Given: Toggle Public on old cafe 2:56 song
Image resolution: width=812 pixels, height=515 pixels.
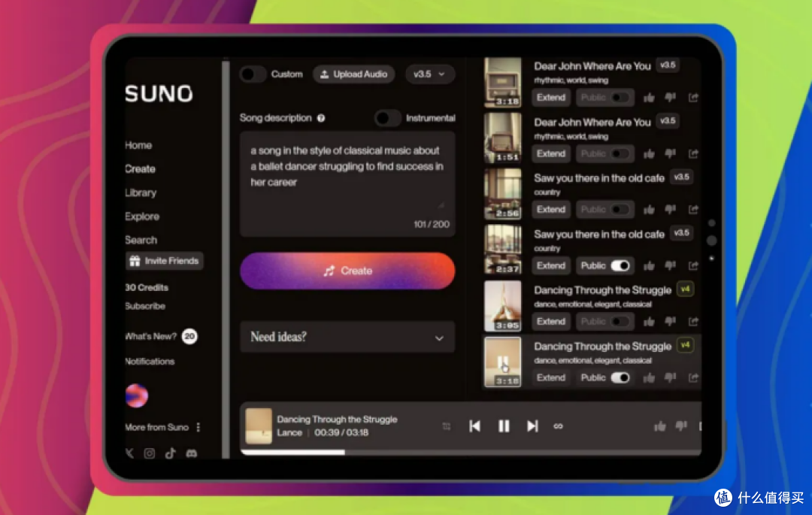Looking at the screenshot, I should tap(620, 210).
